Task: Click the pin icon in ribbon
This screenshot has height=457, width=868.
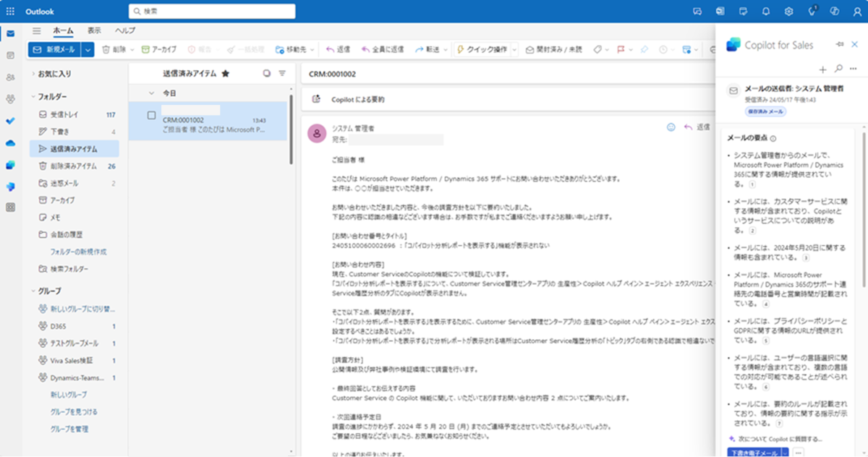Action: (643, 49)
